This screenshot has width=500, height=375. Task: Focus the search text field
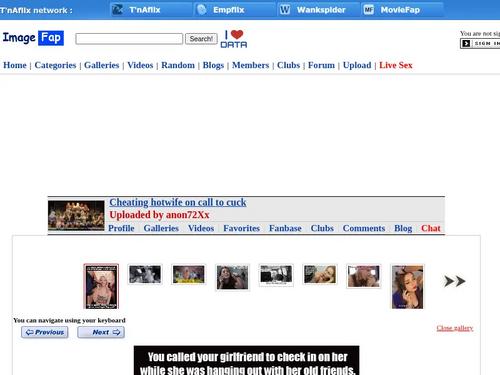(129, 39)
